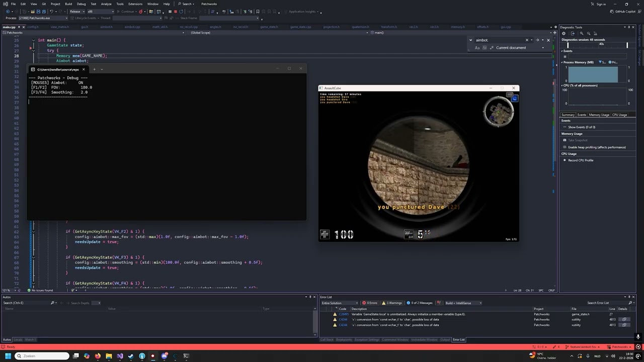Viewport: 644px width, 362px height.
Task: Open the Build menu
Action: point(68,4)
